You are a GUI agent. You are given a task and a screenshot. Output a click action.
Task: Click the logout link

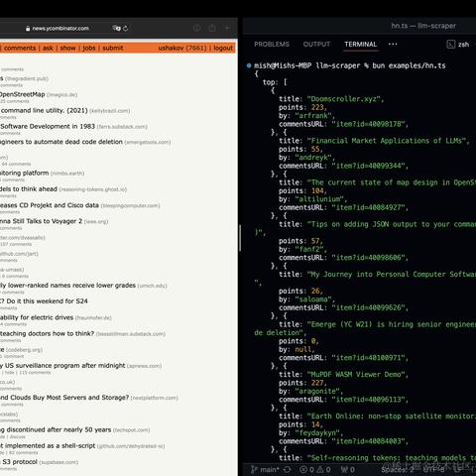pos(223,48)
